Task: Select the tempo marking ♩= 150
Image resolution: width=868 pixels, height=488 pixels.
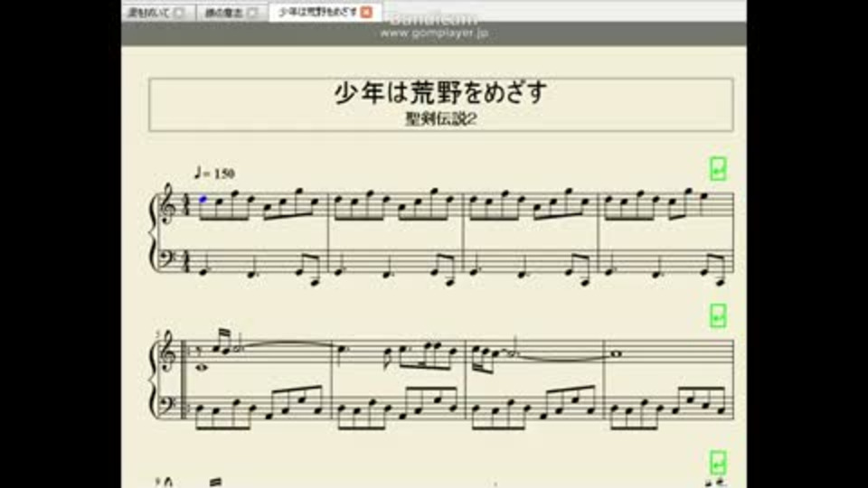Action: coord(215,174)
